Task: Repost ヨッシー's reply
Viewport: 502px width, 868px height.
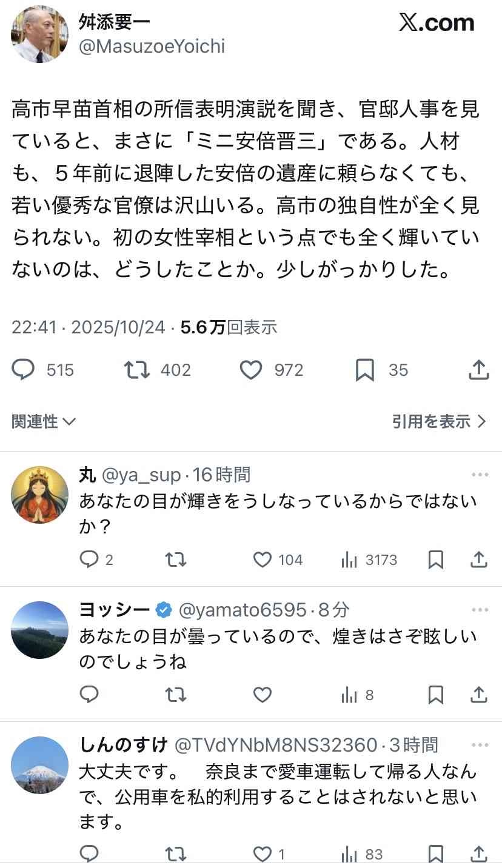Action: (176, 695)
